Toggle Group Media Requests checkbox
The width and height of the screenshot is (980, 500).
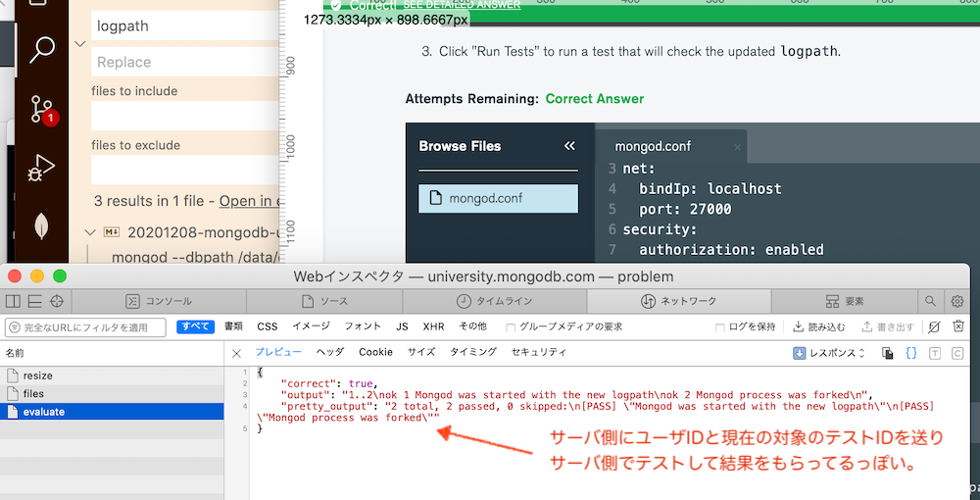click(511, 326)
